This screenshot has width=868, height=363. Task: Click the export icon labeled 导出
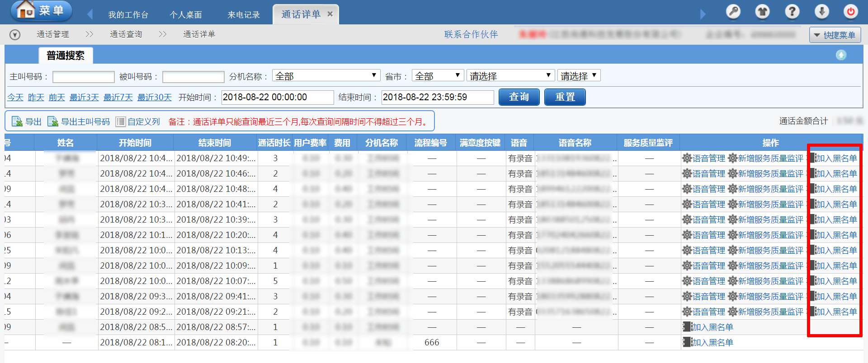click(17, 121)
